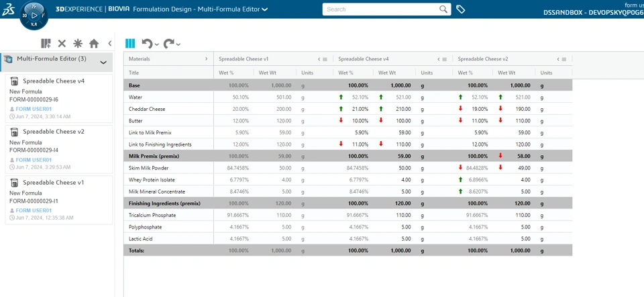Viewport: 644px width, 297px height.
Task: Select Finishing Ingredients (premix) section row
Action: click(x=348, y=203)
